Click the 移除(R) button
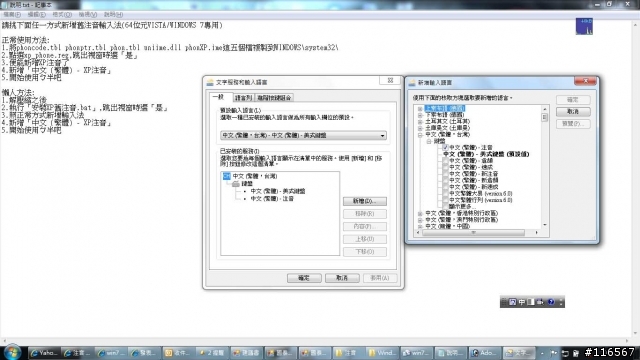 364,214
